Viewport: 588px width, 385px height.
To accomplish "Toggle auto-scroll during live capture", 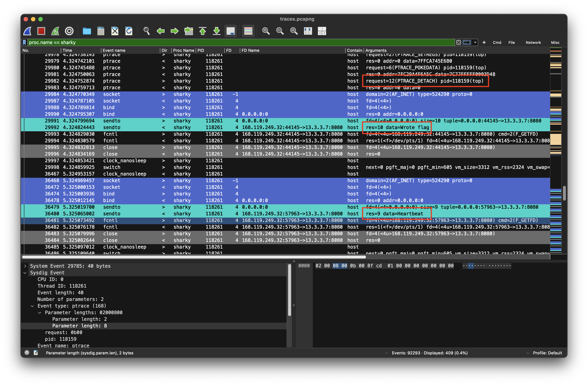I will click(230, 31).
